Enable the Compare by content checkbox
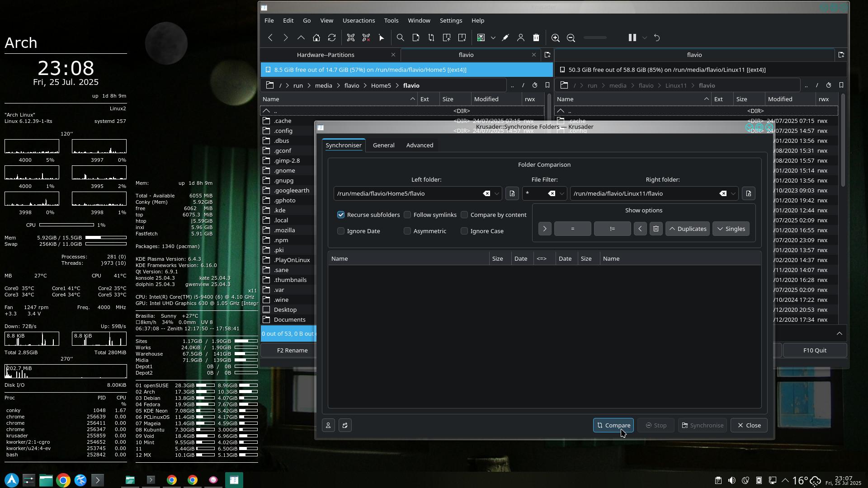868x488 pixels. pyautogui.click(x=464, y=215)
